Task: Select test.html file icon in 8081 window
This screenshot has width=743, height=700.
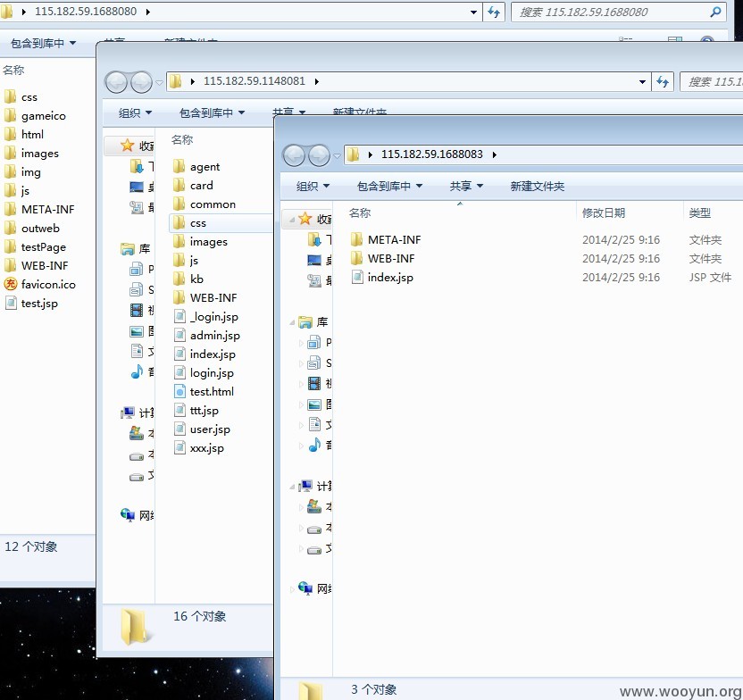Action: click(x=180, y=391)
